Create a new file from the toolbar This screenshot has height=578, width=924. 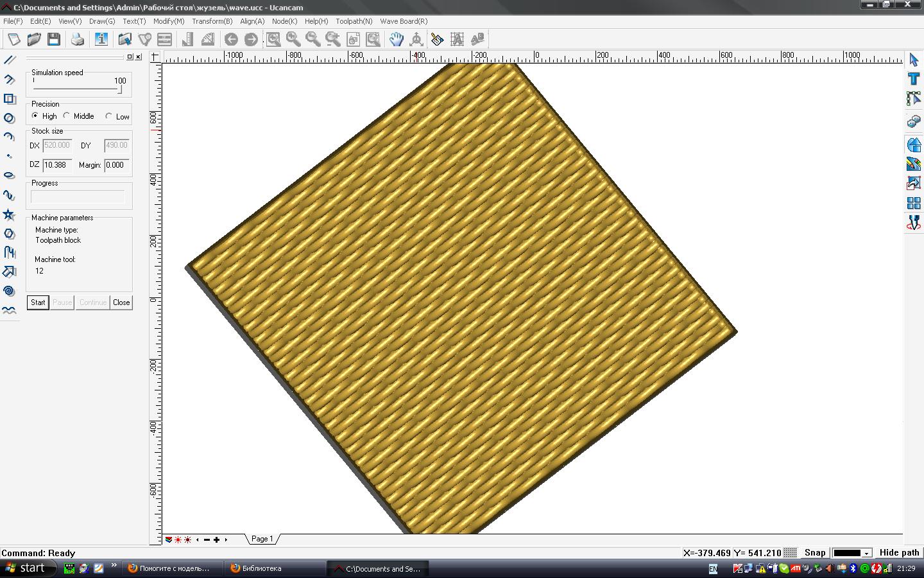click(13, 39)
